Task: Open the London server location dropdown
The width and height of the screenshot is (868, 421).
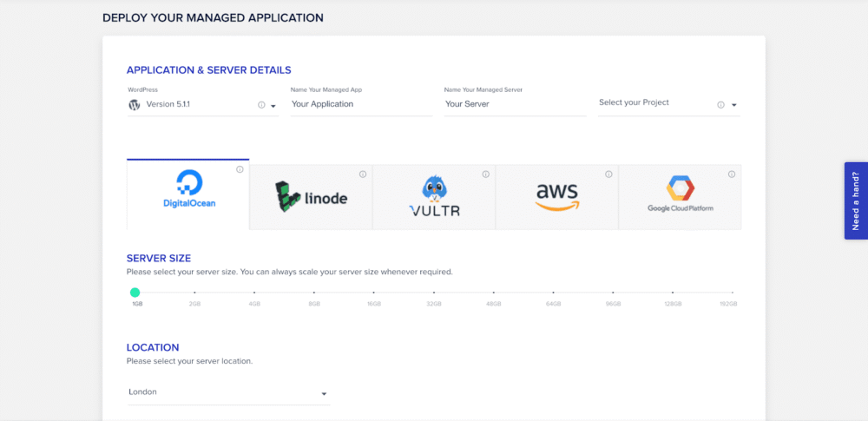Action: tap(324, 394)
